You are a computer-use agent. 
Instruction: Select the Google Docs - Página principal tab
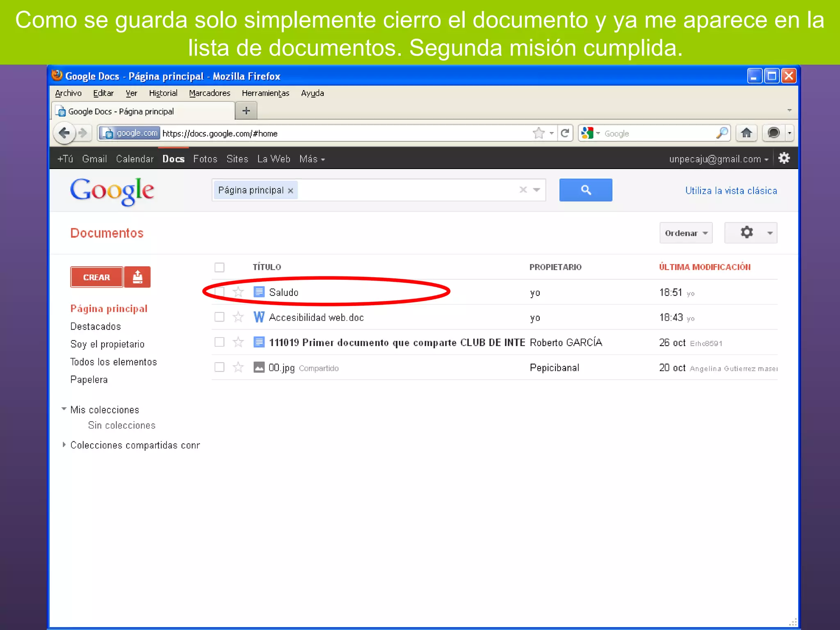pos(143,111)
